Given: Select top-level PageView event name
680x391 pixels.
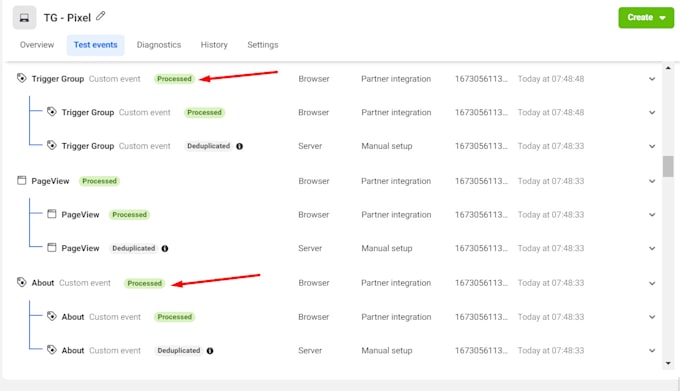Looking at the screenshot, I should (50, 181).
